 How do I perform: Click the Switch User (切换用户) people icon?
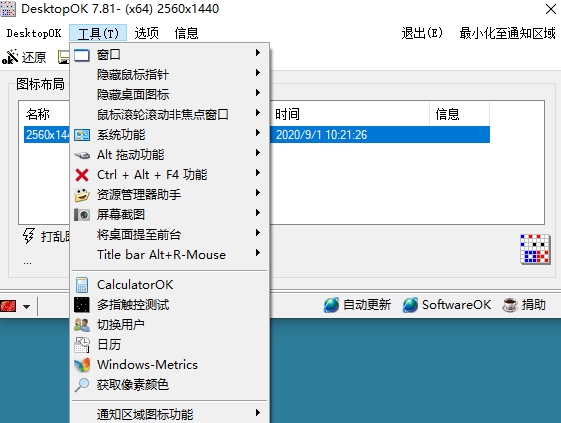pos(82,325)
